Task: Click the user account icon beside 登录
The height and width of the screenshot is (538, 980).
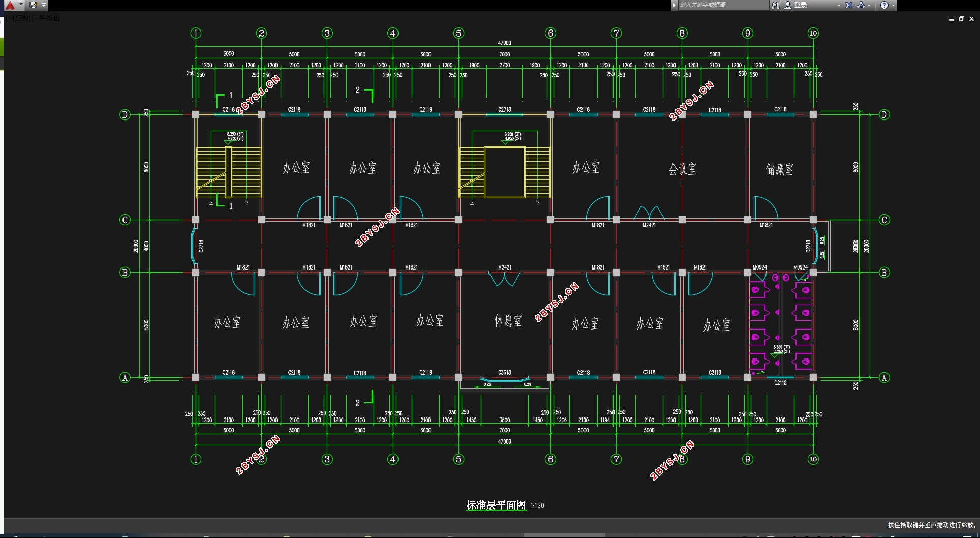Action: (x=788, y=5)
